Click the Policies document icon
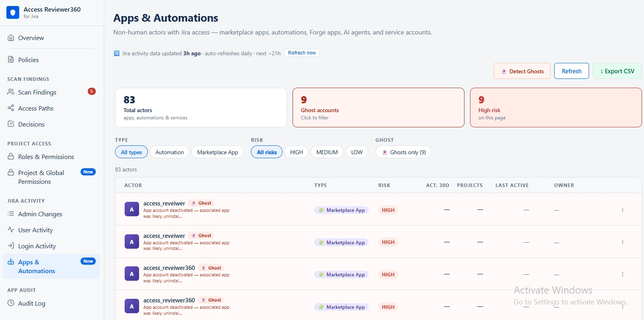Image resolution: width=644 pixels, height=320 pixels. 11,60
